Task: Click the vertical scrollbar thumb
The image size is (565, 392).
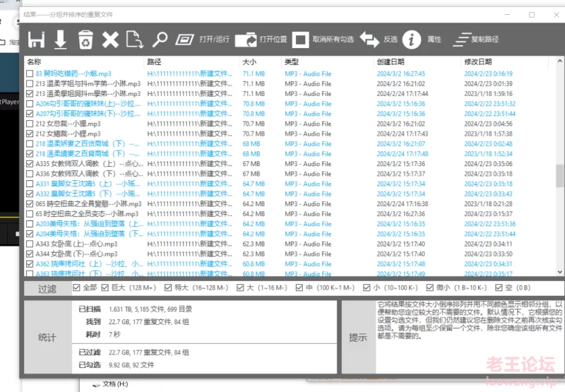Action: (x=559, y=175)
